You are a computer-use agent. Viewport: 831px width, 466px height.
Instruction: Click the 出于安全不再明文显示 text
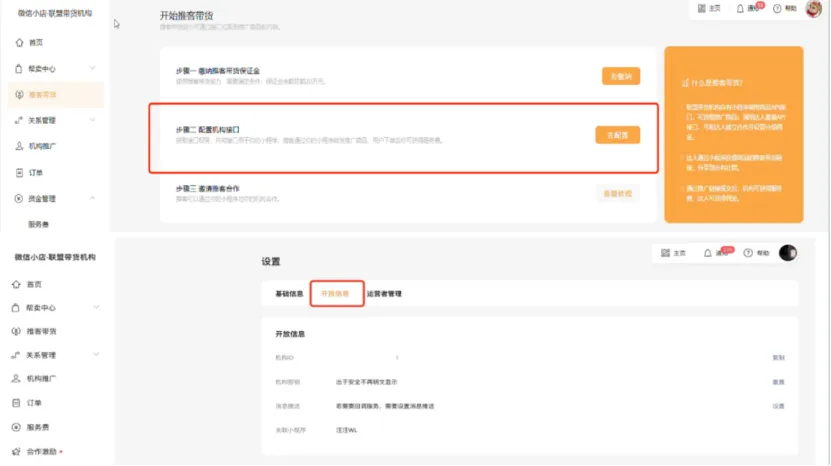pos(366,382)
